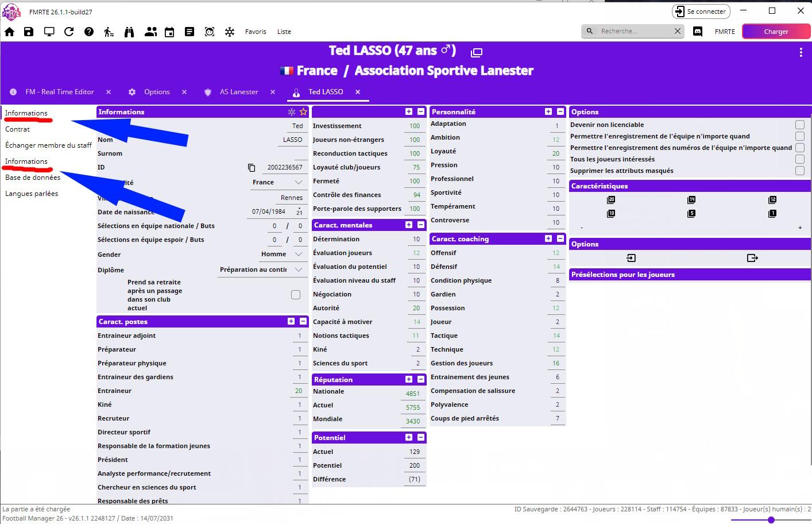Click the home icon in toolbar
Screen dimensions: 812x524
tap(10, 32)
